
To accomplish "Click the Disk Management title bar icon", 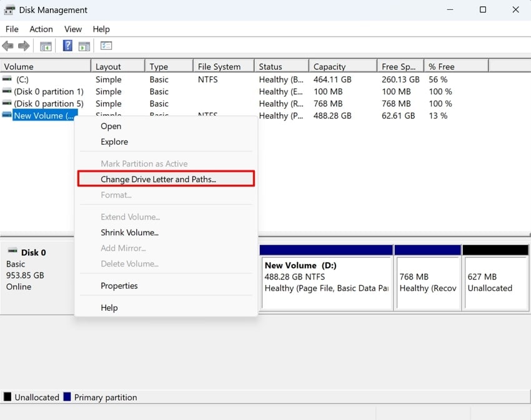I will coord(9,10).
